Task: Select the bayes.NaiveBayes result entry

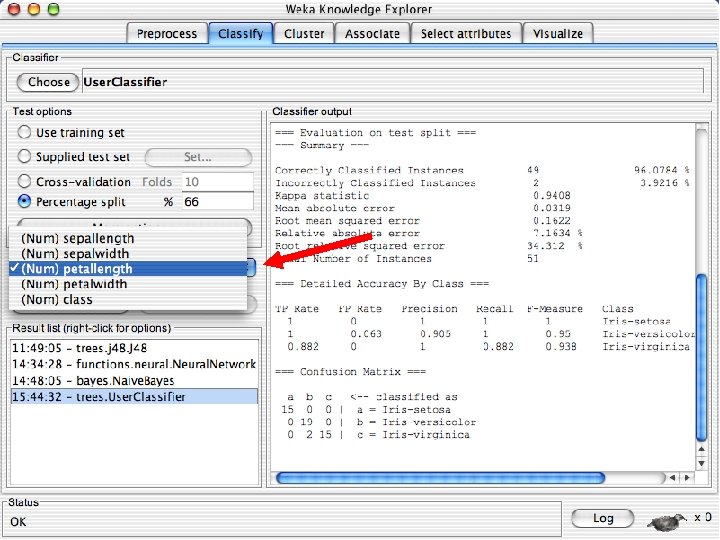Action: pos(134,381)
